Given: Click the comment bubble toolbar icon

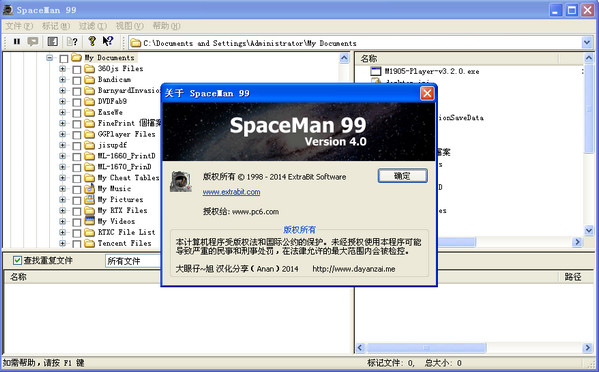Looking at the screenshot, I should (x=33, y=41).
